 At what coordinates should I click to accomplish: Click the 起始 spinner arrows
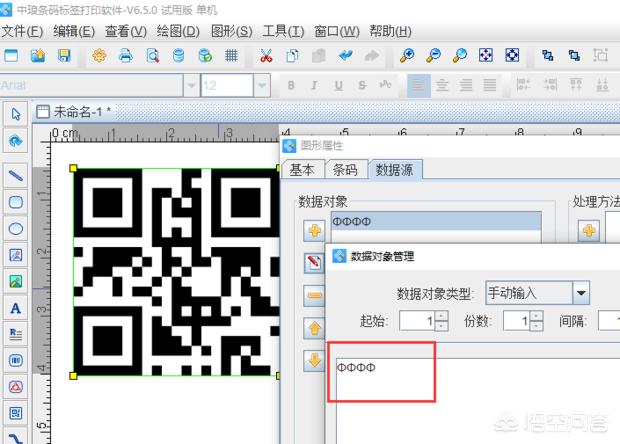coord(441,321)
